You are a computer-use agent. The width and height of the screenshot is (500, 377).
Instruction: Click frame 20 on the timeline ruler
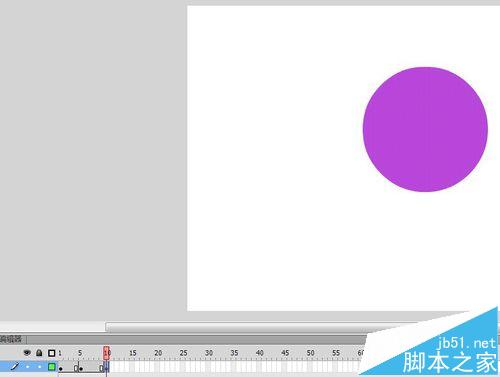point(158,353)
